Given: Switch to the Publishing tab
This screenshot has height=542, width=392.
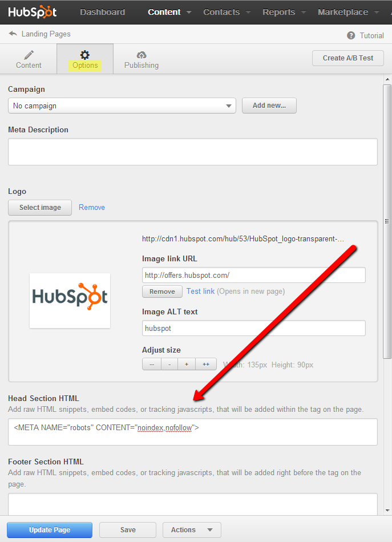Looking at the screenshot, I should 142,59.
